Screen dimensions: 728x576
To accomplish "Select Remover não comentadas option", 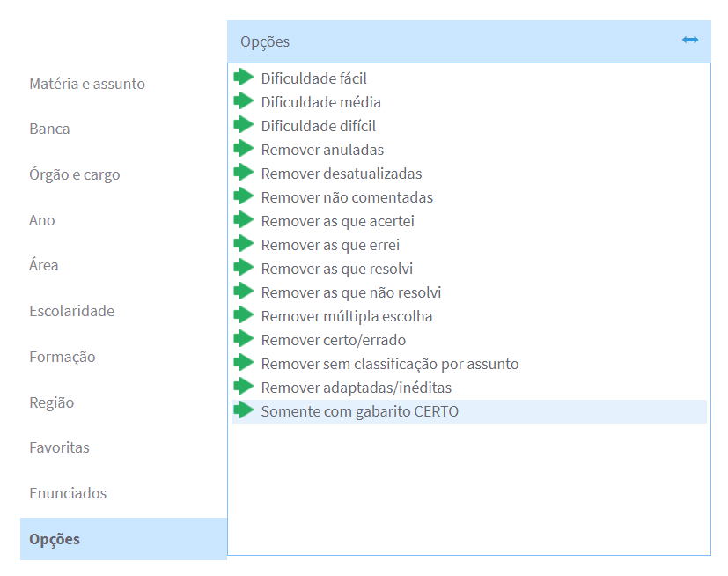I will 347,197.
